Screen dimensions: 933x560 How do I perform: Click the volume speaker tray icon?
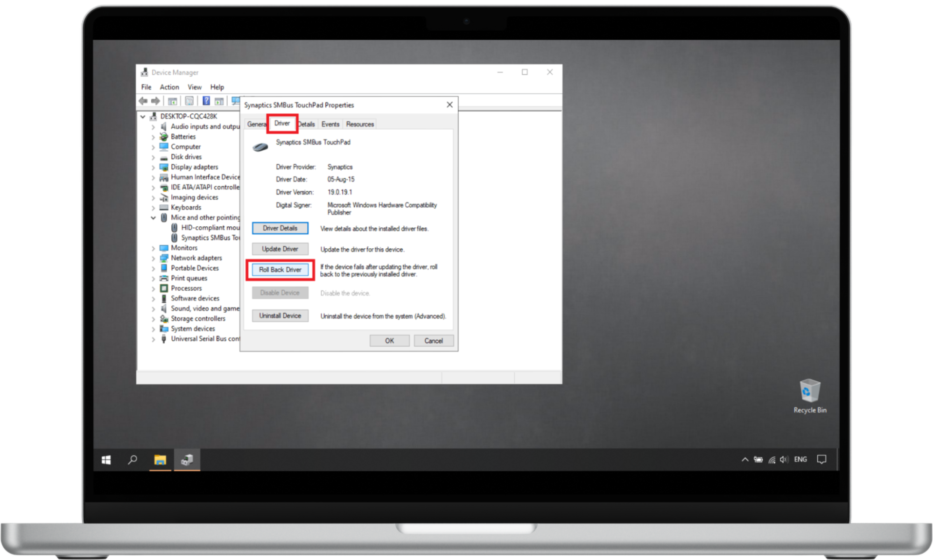(x=784, y=460)
